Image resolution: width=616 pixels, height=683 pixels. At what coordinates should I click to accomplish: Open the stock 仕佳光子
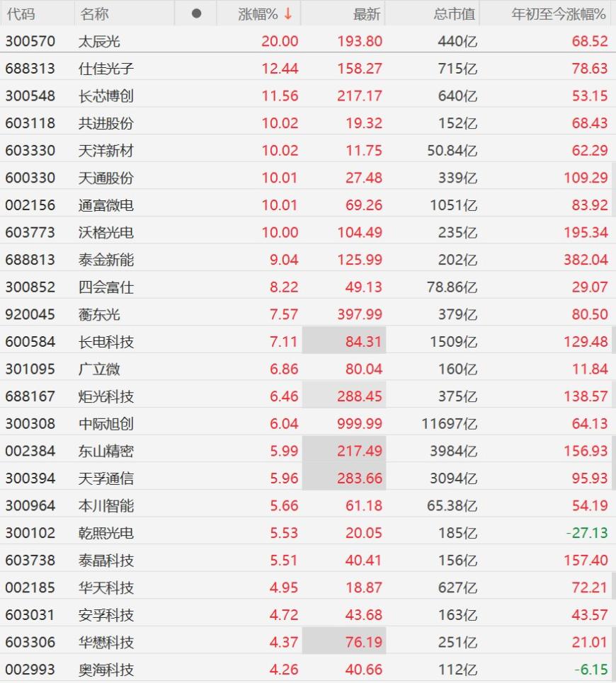(x=106, y=69)
